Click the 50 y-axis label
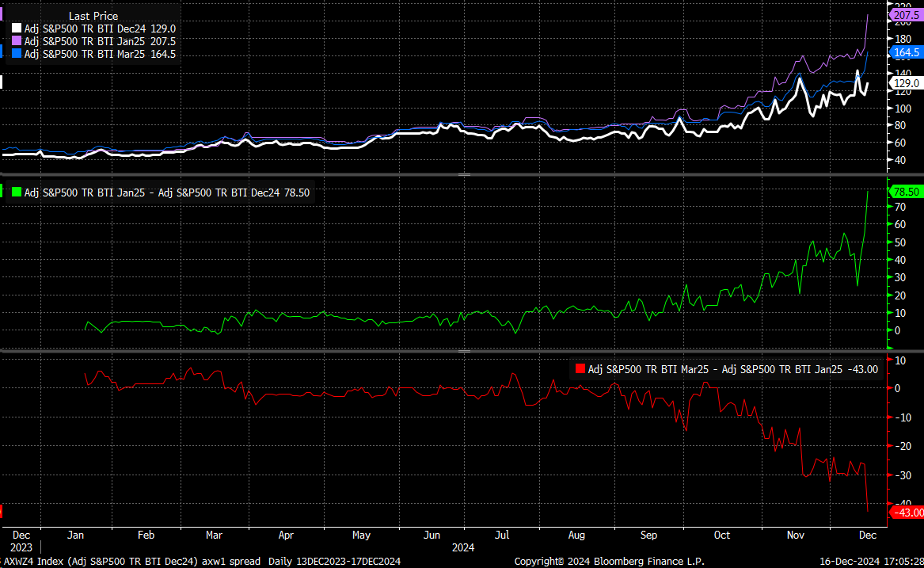924x568 pixels. (900, 242)
